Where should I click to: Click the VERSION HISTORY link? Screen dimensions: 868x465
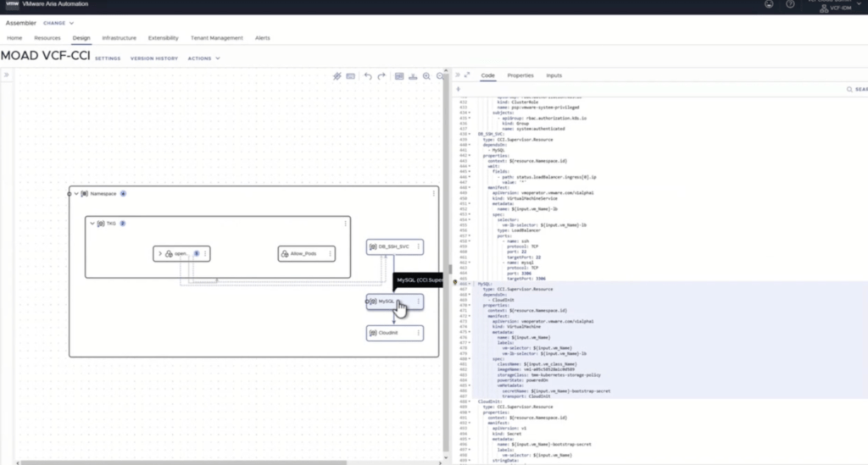tap(153, 58)
